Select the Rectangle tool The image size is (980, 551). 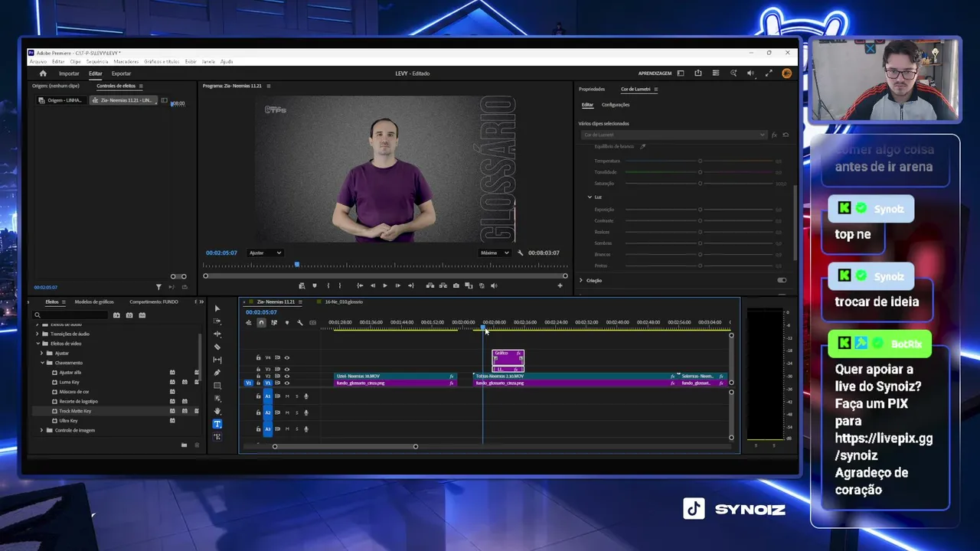coord(217,386)
